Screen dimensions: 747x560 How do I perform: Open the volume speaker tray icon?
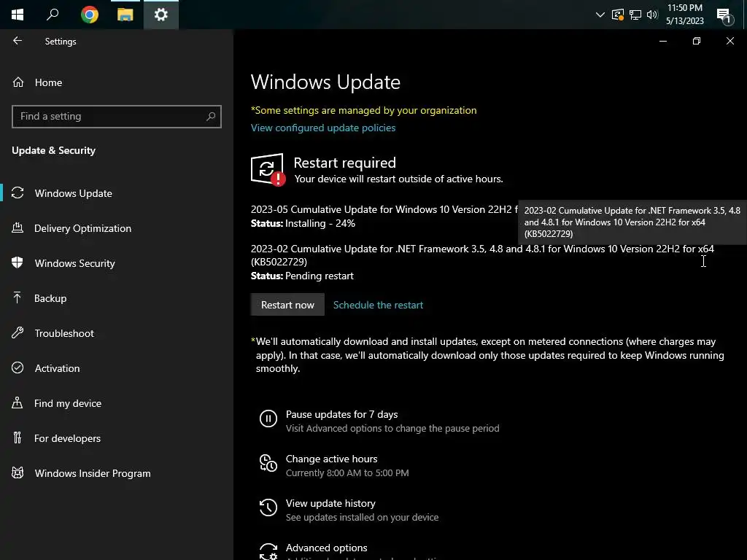[652, 15]
